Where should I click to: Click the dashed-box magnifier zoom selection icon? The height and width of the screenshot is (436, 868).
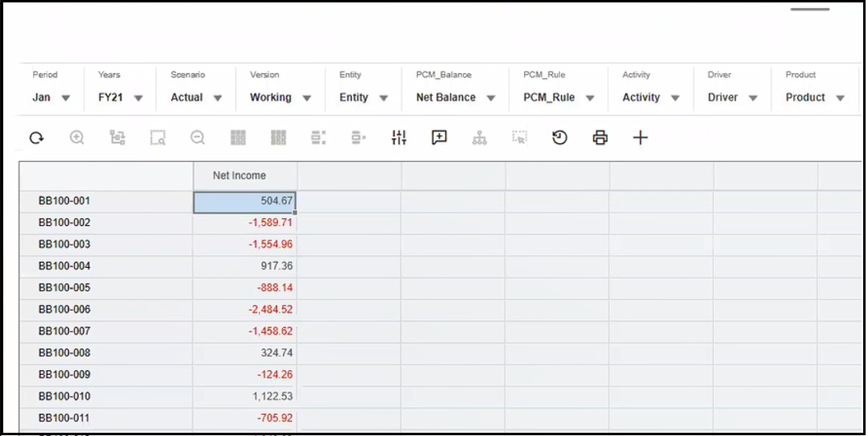[x=158, y=138]
